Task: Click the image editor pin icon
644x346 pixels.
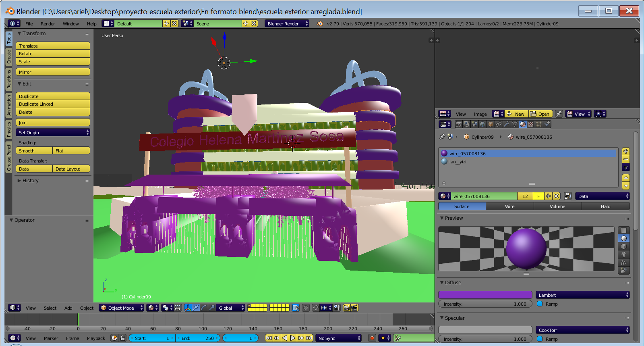Action: pos(559,114)
